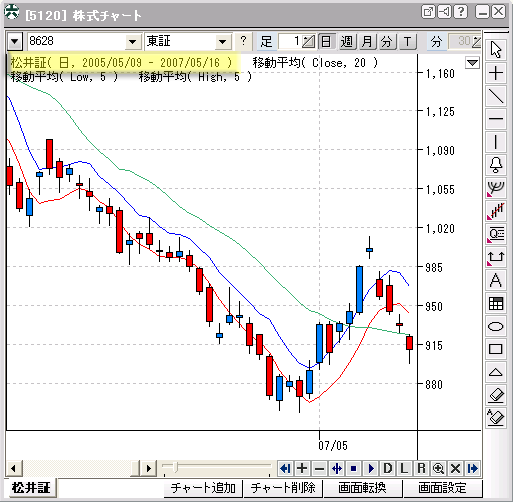
Task: Select the retracement bracket tool
Action: click(496, 257)
